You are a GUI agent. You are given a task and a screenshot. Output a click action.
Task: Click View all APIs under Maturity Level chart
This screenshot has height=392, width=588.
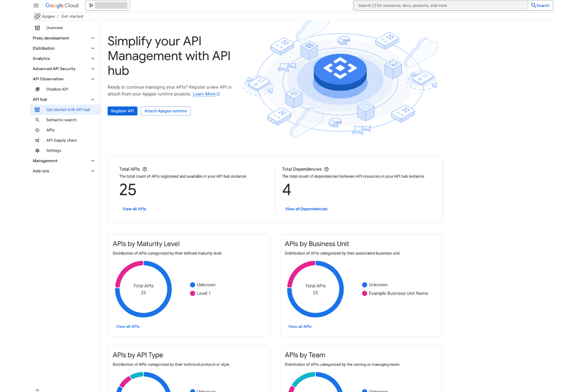(128, 326)
